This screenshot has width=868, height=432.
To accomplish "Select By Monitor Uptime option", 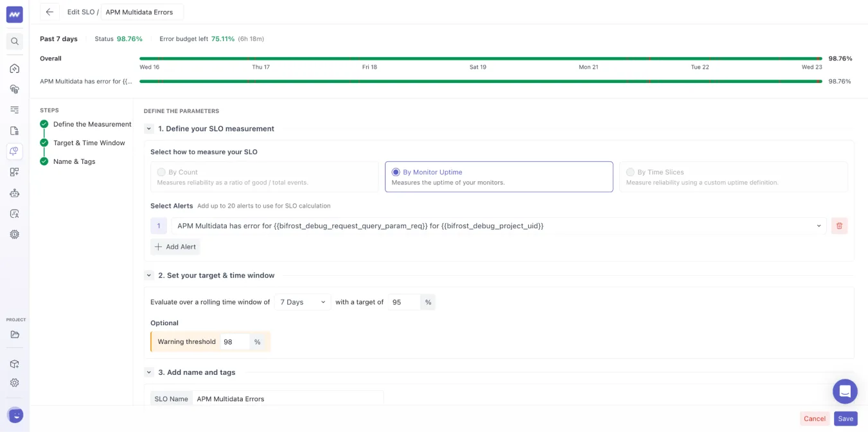I will (499, 177).
